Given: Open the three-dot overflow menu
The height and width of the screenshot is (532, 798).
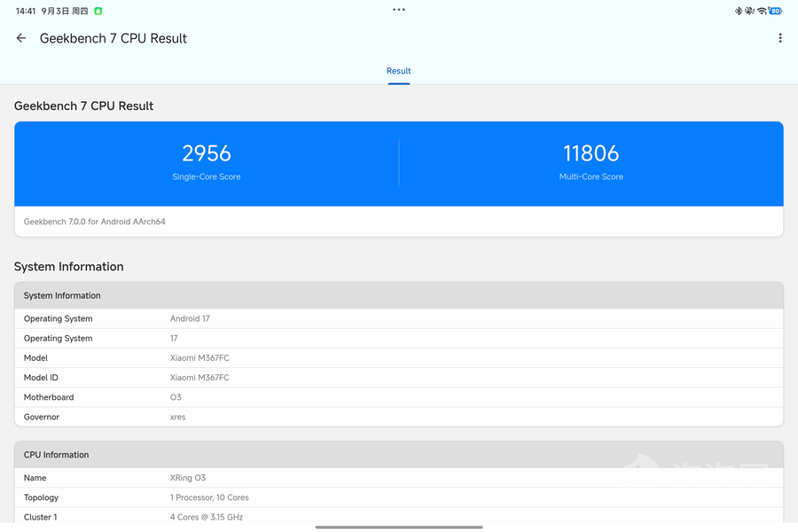Looking at the screenshot, I should 779,38.
